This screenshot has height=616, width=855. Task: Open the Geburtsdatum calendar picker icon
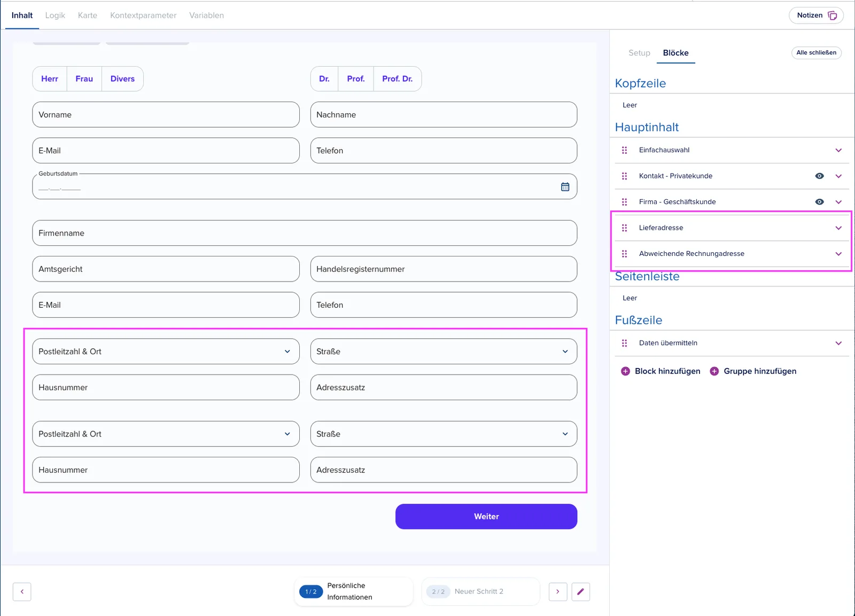pos(565,187)
